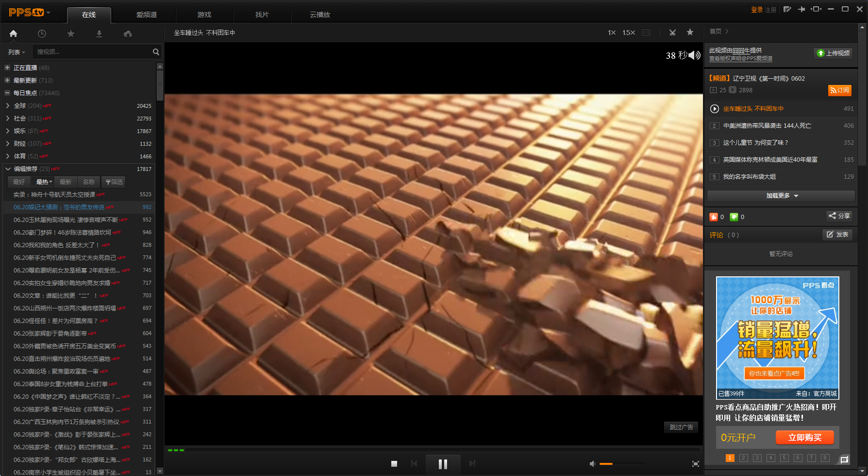Stop video playback
868x476 pixels.
394,464
